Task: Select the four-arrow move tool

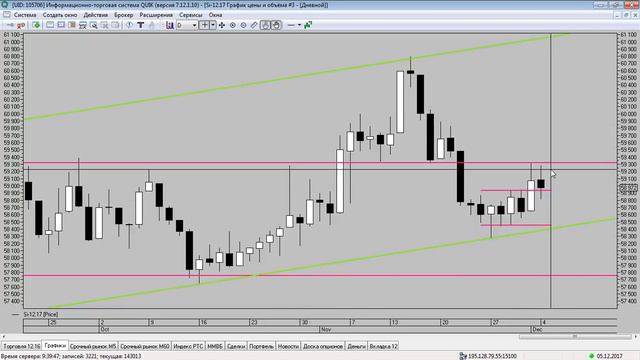Action: point(222,25)
